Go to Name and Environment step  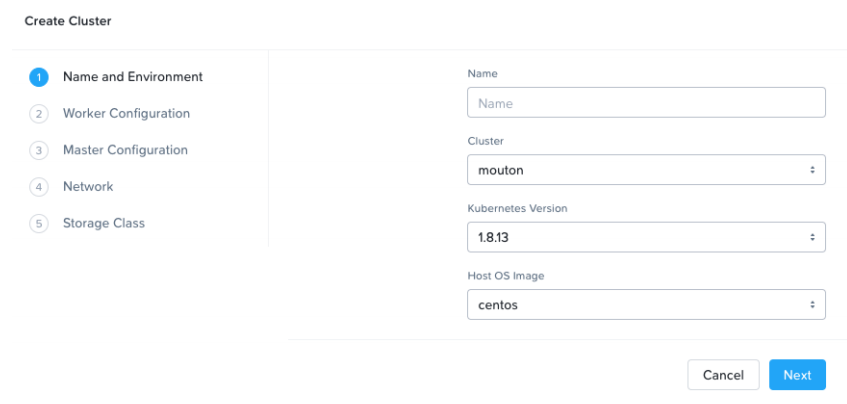(x=133, y=77)
